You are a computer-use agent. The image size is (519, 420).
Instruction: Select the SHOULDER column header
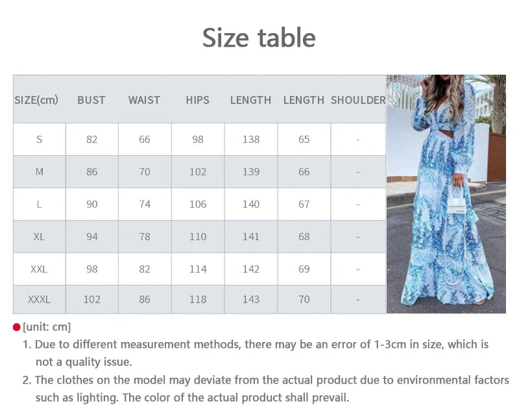358,100
